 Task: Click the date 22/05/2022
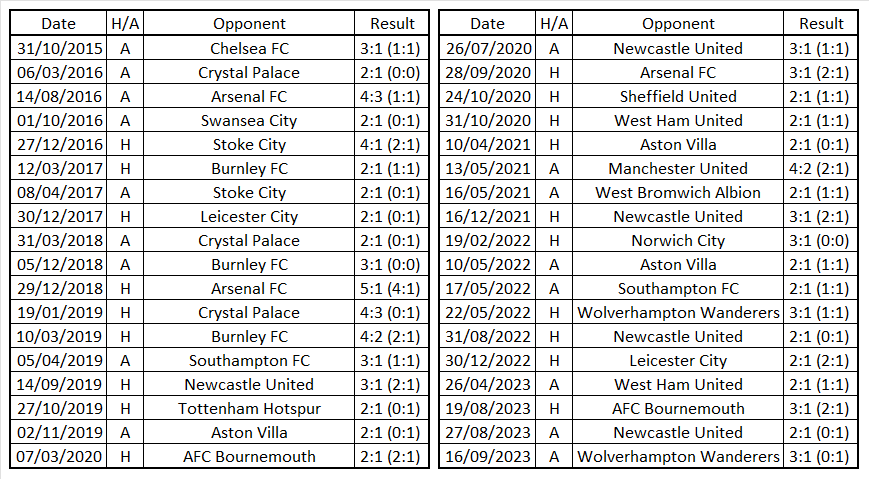coord(487,313)
